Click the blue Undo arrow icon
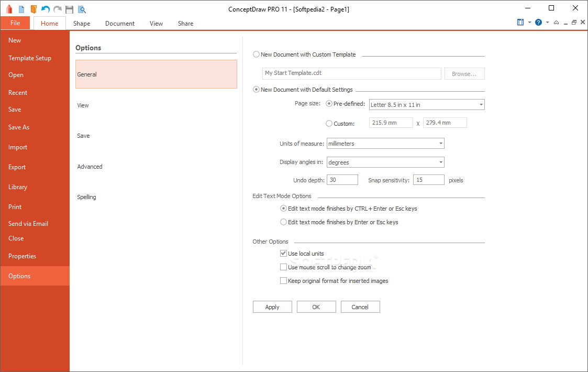This screenshot has width=588, height=372. click(46, 9)
